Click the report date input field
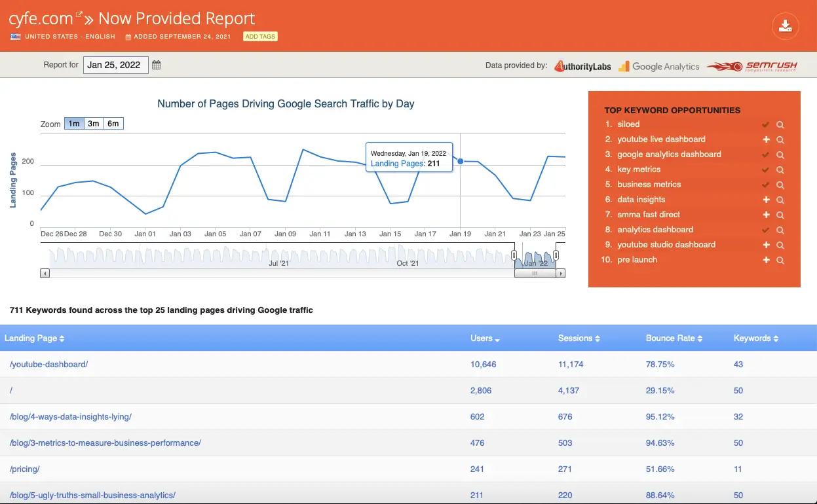 (x=116, y=65)
